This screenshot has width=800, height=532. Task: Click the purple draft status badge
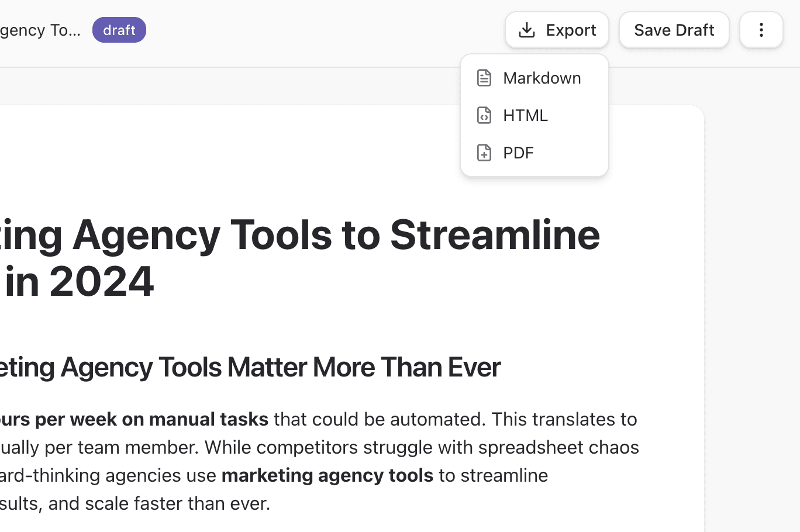(x=119, y=30)
